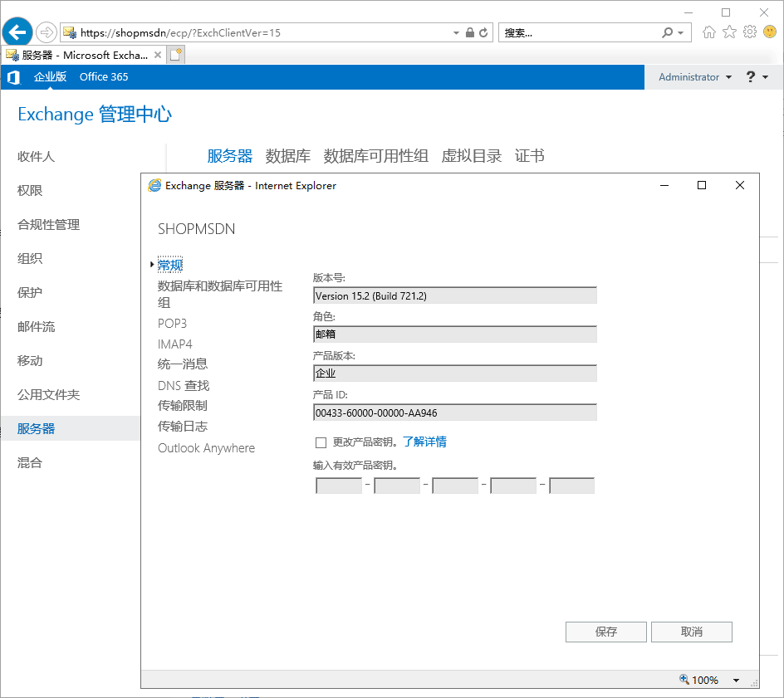Click the IE icon in Exchange 服务器 dialog title
784x698 pixels.
(x=154, y=185)
